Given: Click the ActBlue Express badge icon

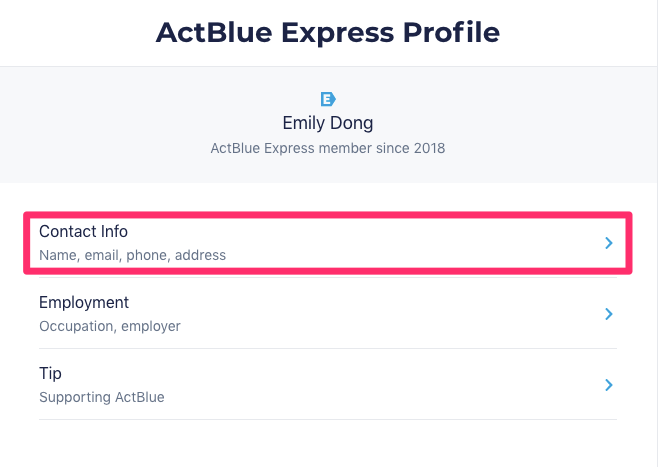Looking at the screenshot, I should pos(328,98).
